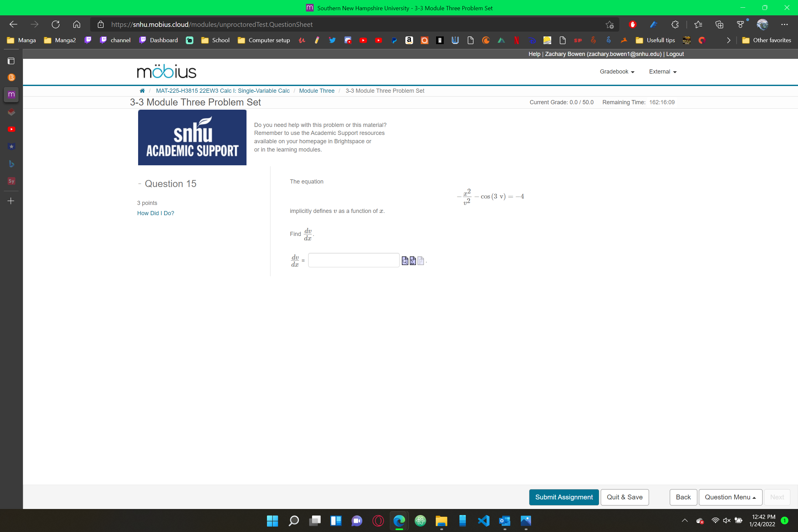The width and height of the screenshot is (798, 532).
Task: Open the Module Three breadcrumb link
Action: coord(317,90)
